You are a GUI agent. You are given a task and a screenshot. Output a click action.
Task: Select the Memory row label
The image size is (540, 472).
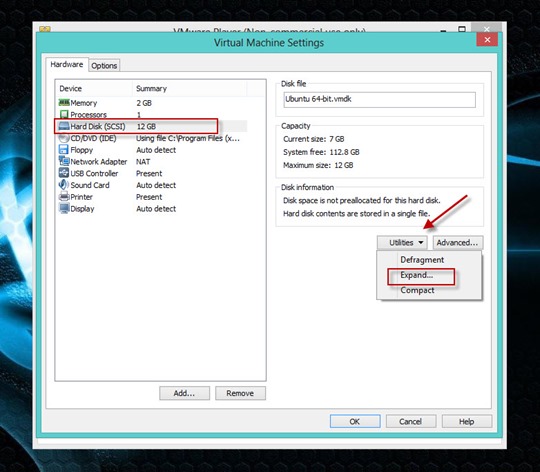click(x=84, y=103)
